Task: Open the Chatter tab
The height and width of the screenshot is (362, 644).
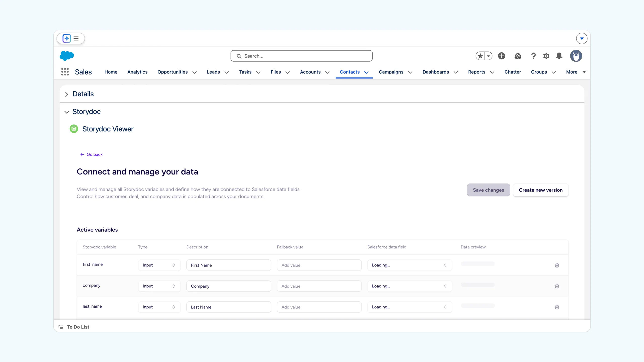Action: [513, 72]
